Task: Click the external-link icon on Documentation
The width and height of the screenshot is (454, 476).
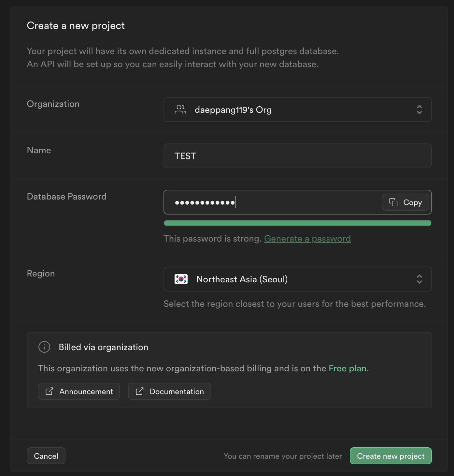Action: pos(139,391)
